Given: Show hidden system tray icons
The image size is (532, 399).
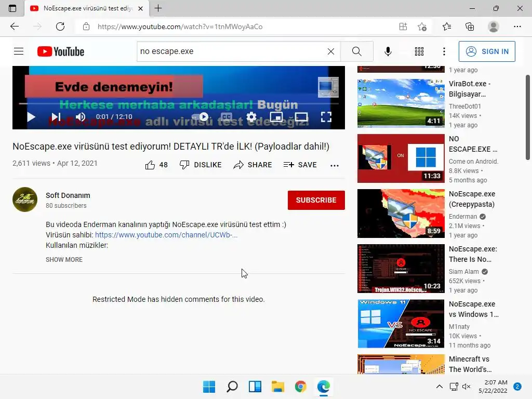Looking at the screenshot, I should [440, 387].
